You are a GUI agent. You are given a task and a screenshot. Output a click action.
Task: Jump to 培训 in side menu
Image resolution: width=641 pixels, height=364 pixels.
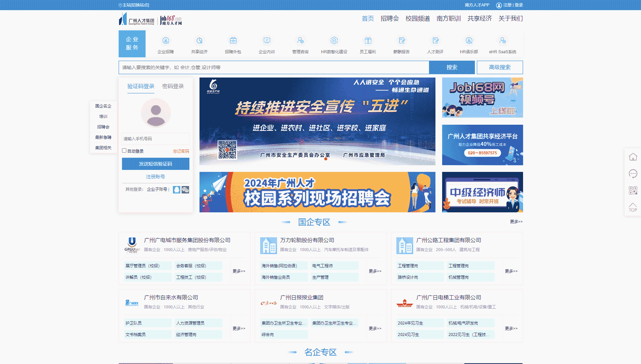[x=103, y=116]
